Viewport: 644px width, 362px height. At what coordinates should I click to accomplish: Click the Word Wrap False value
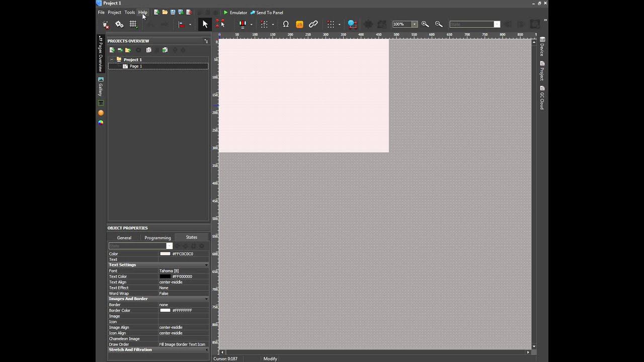(183, 294)
